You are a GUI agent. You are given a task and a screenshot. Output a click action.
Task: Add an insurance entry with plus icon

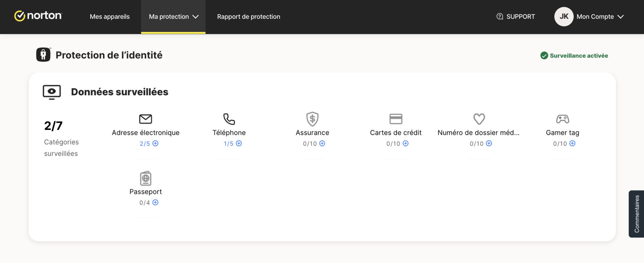point(322,143)
